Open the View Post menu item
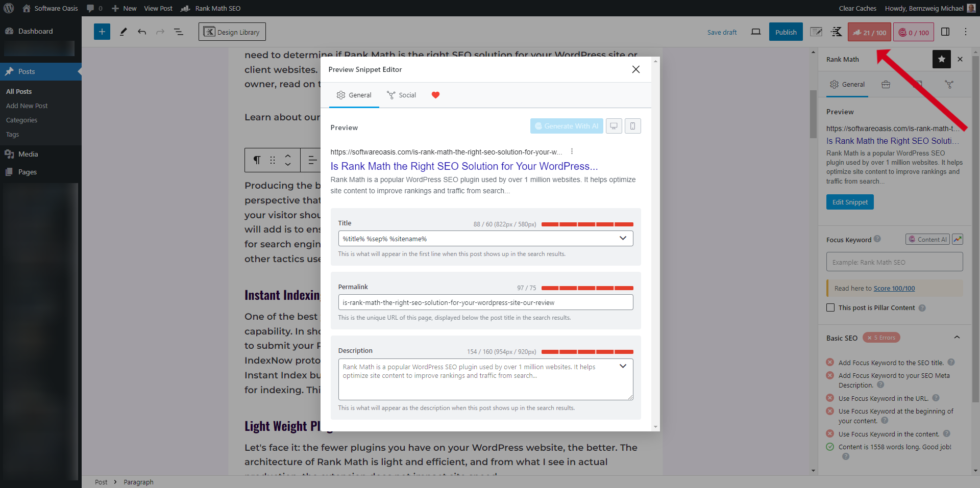 click(x=158, y=8)
